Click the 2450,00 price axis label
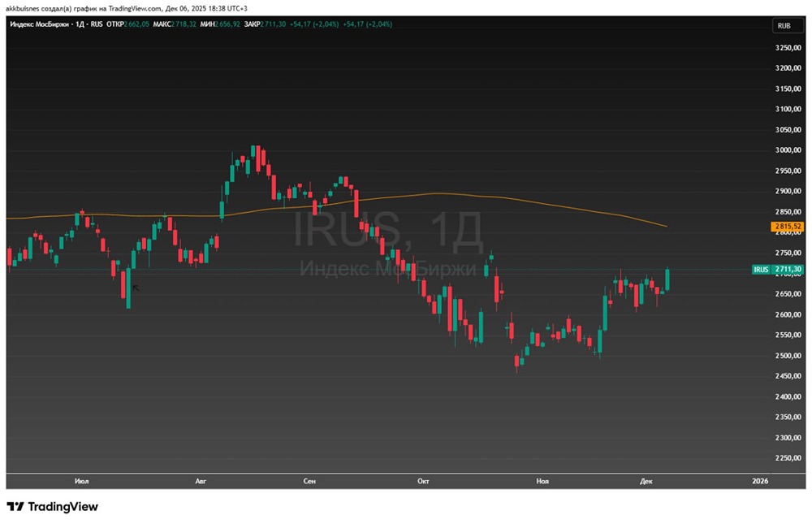This screenshot has height=524, width=812. [x=788, y=376]
